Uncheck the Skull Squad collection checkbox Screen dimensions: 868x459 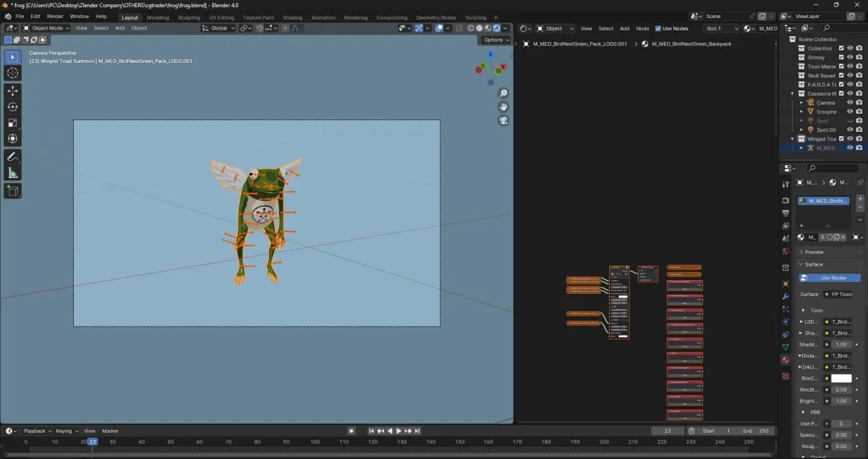(841, 75)
